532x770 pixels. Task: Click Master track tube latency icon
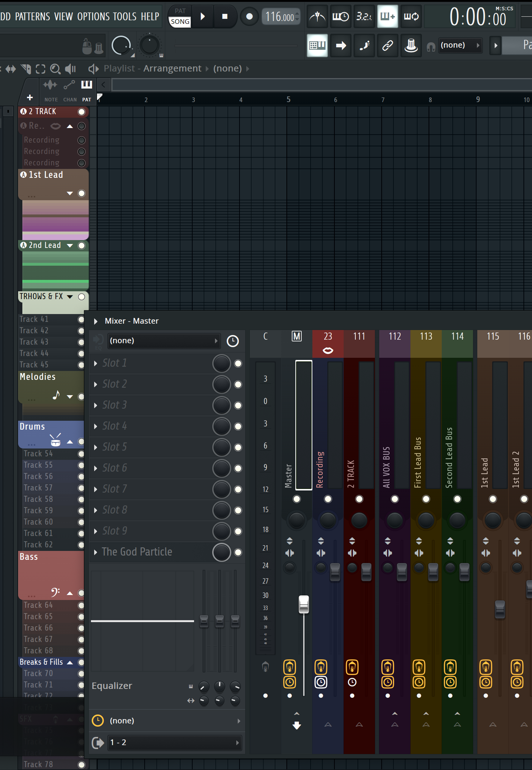point(290,667)
